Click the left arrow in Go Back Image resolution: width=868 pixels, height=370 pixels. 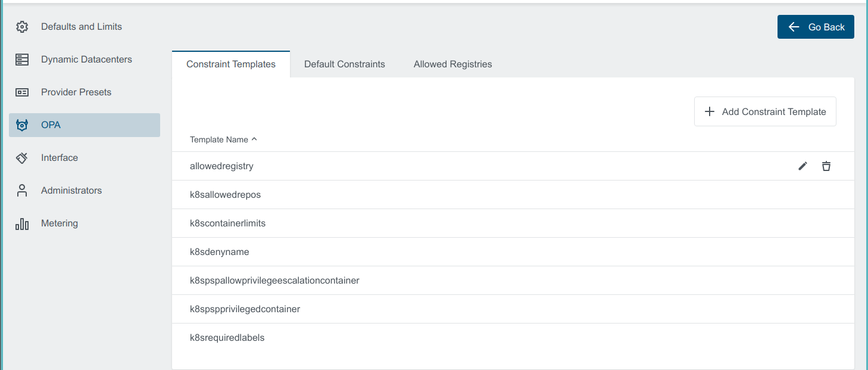[x=794, y=27]
